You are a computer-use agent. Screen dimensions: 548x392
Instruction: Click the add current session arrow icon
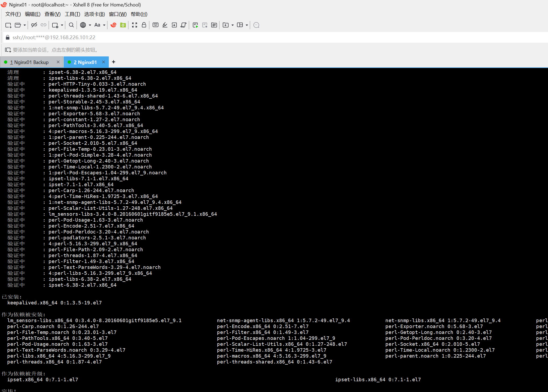[8, 50]
